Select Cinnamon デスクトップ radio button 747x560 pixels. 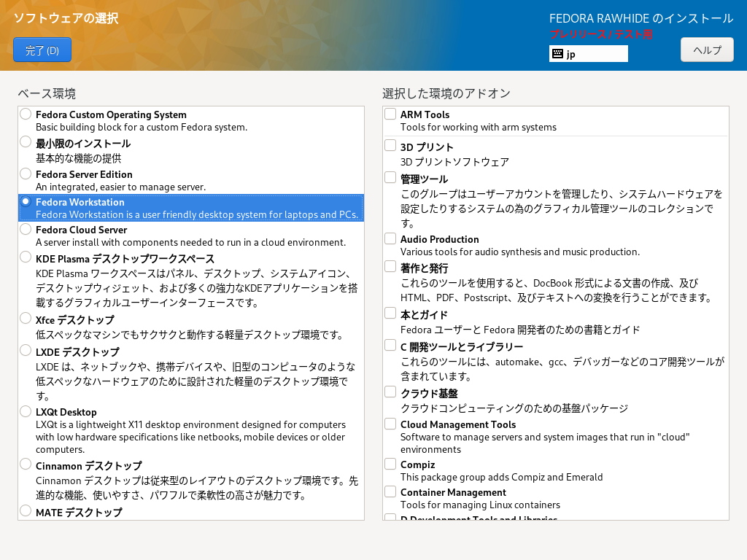coord(26,464)
